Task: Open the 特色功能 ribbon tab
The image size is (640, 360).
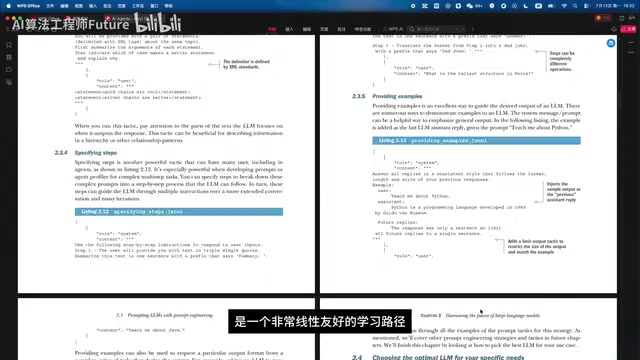Action: (362, 29)
